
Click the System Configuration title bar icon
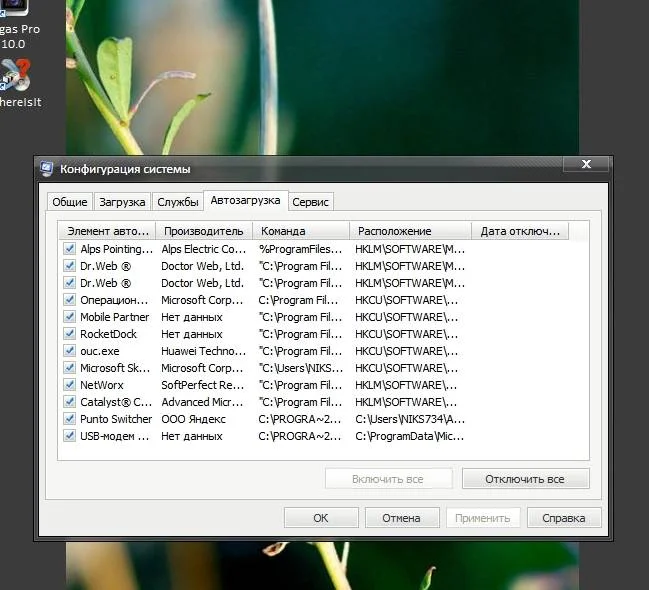point(46,169)
